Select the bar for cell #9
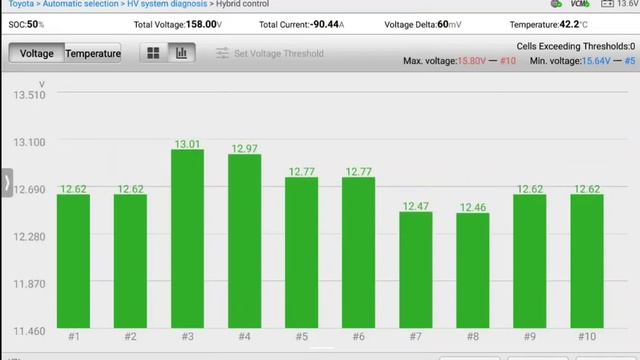 click(530, 261)
